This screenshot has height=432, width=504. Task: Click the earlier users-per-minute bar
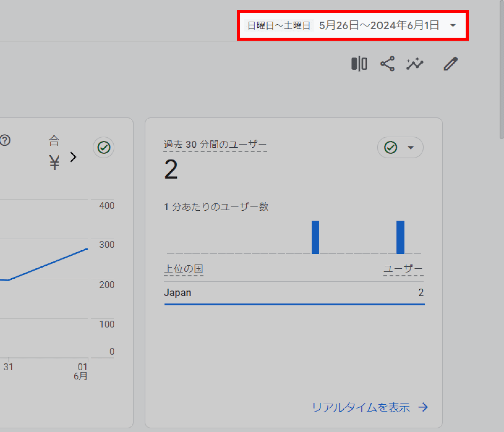click(315, 237)
